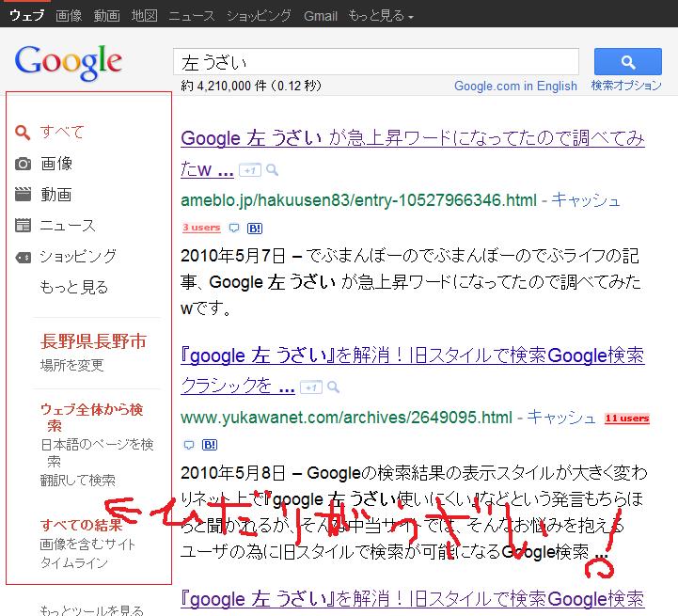
Task: Select the camera icon for 画像
Action: tap(23, 164)
